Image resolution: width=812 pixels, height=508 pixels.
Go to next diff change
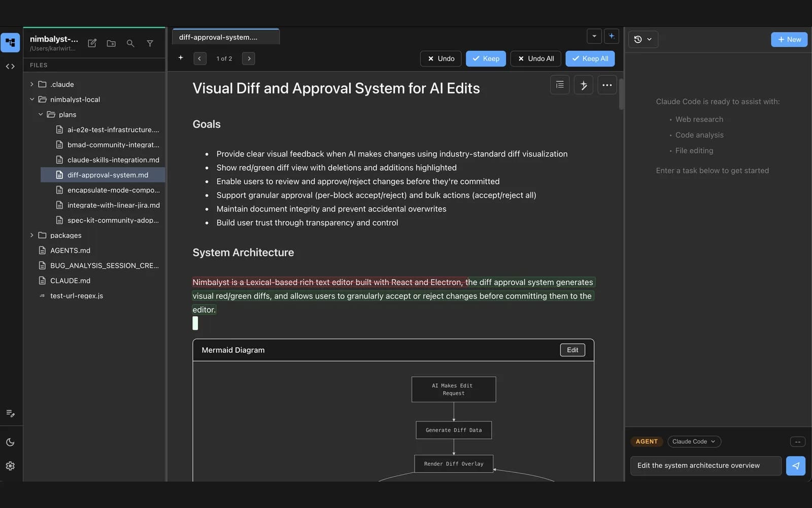[249, 58]
